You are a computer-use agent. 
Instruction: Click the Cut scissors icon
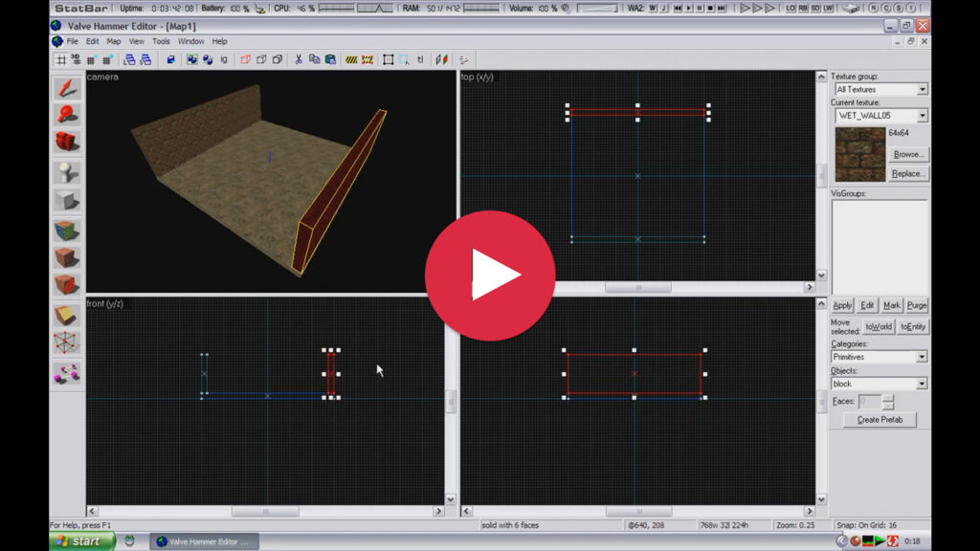[299, 59]
